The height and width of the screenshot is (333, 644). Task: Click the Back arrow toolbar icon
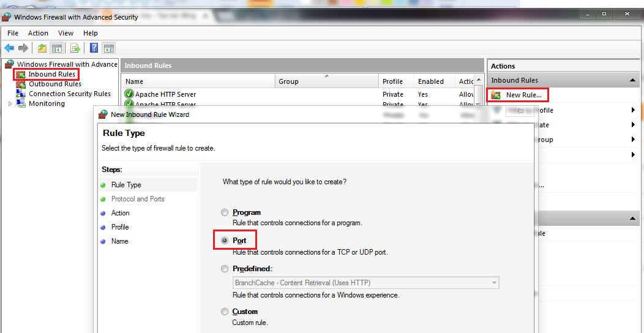(9, 48)
